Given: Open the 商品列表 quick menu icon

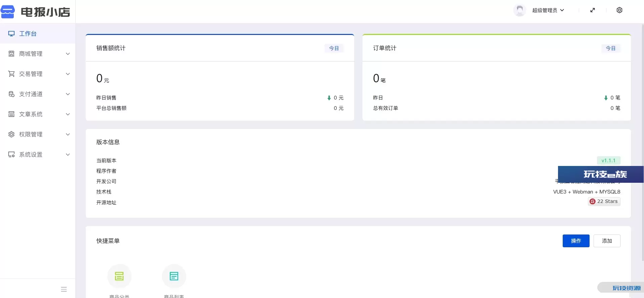Looking at the screenshot, I should click(174, 276).
